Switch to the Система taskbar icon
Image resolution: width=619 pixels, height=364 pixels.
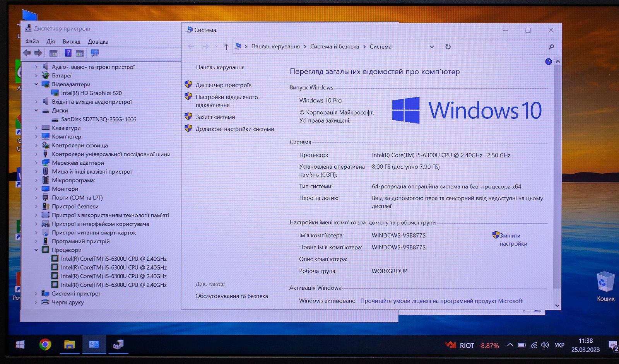pyautogui.click(x=94, y=344)
